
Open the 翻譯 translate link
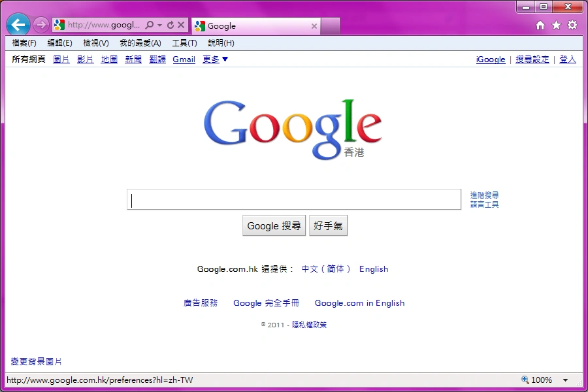point(157,59)
